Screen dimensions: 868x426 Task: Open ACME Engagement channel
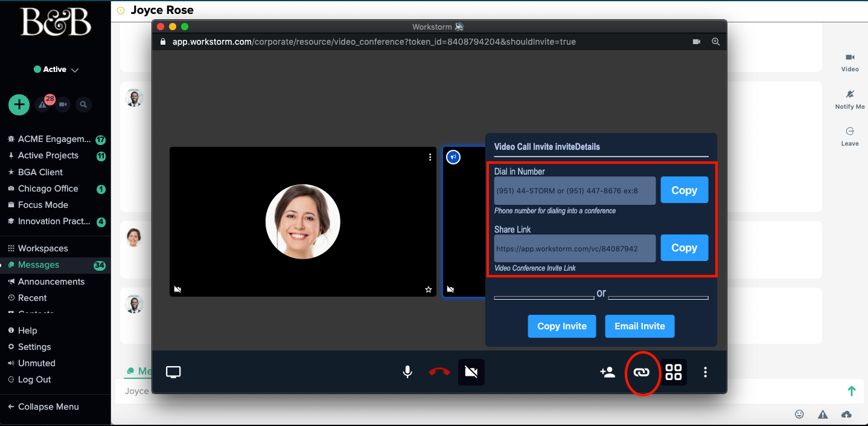click(x=55, y=139)
